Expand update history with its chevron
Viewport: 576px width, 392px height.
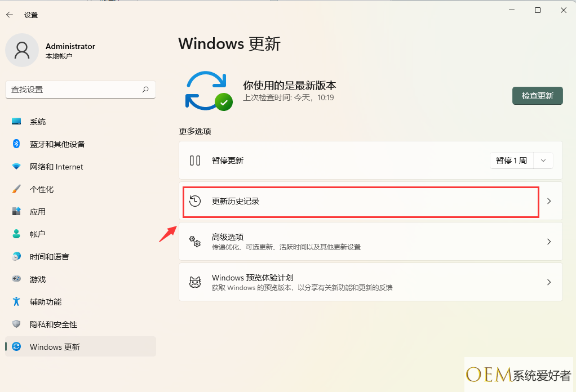(x=549, y=201)
